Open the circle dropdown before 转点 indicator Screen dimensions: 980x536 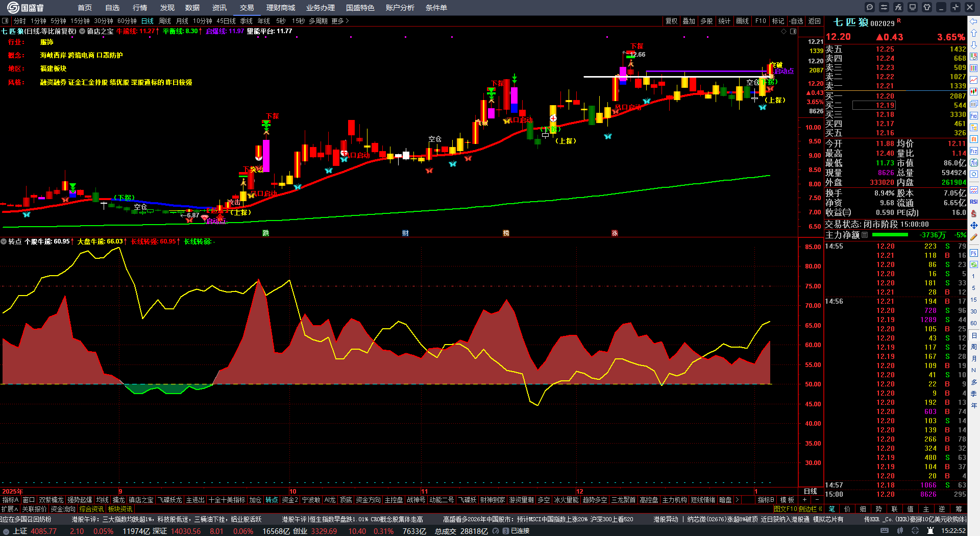(4, 241)
